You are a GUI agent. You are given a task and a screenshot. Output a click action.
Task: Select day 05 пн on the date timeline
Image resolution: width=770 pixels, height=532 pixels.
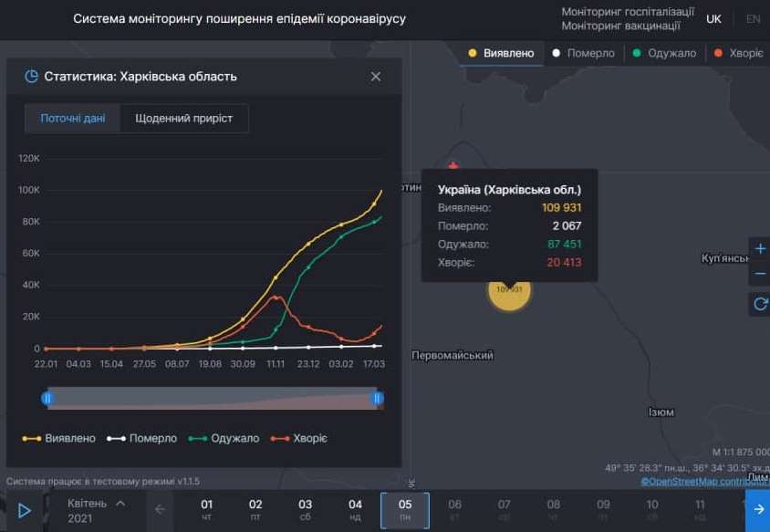tap(405, 511)
